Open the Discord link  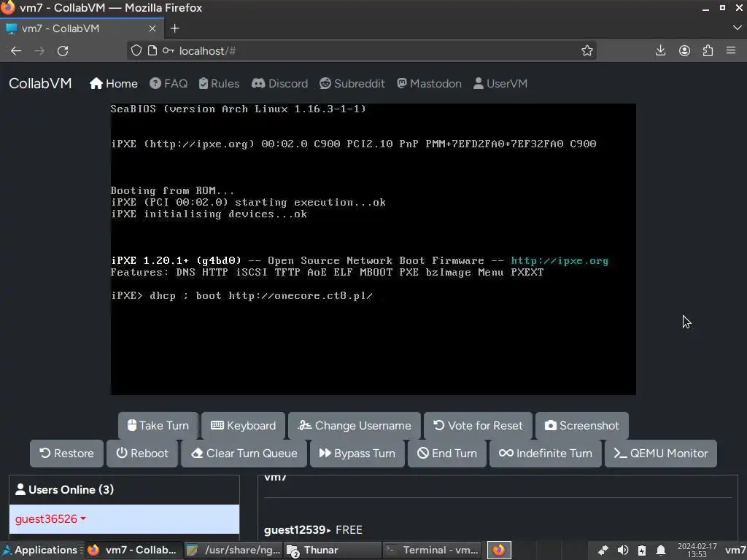(x=279, y=84)
